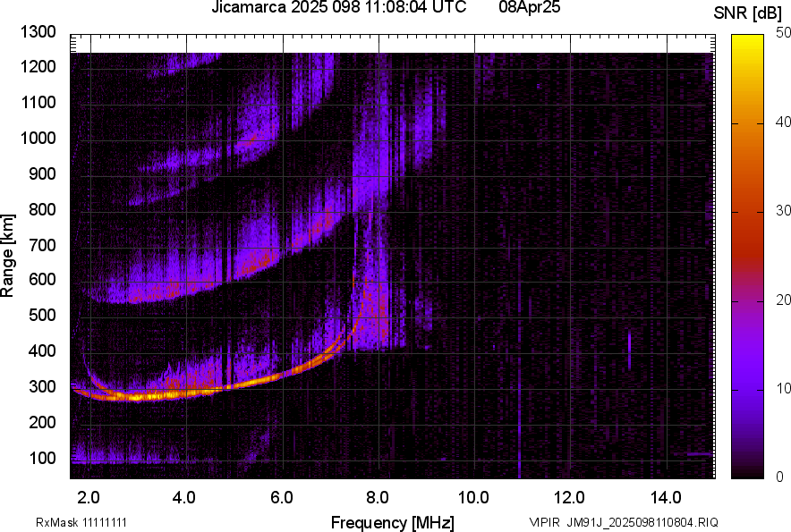
Task: Click the range tick label '100'
Action: click(42, 458)
